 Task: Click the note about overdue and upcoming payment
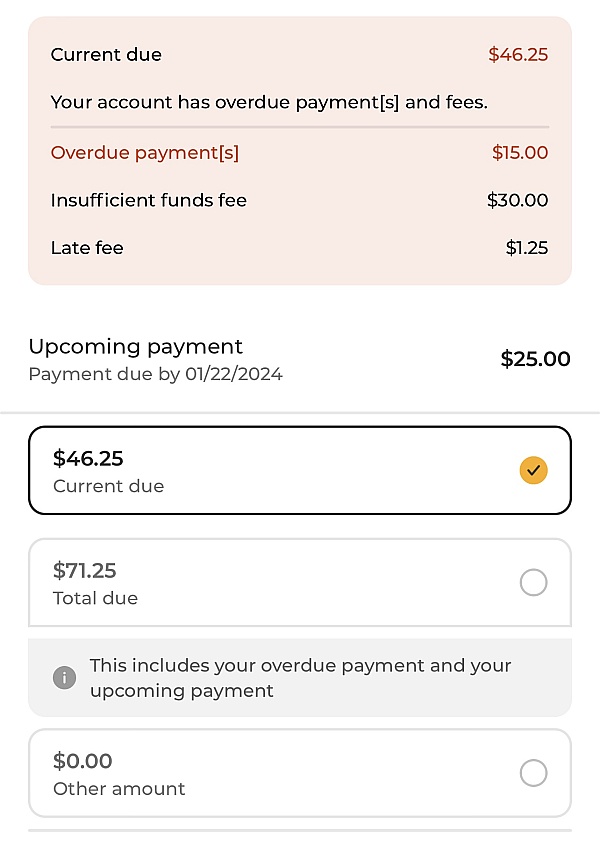point(300,678)
